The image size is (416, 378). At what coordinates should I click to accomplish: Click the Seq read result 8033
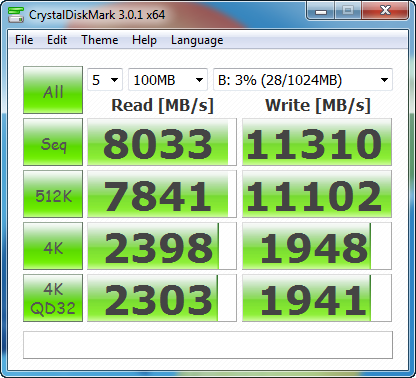162,142
